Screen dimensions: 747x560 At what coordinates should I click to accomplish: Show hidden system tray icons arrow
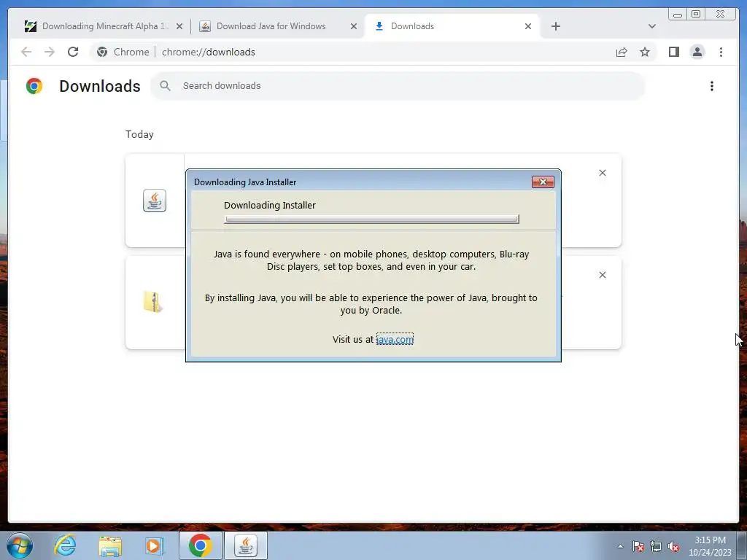point(620,546)
